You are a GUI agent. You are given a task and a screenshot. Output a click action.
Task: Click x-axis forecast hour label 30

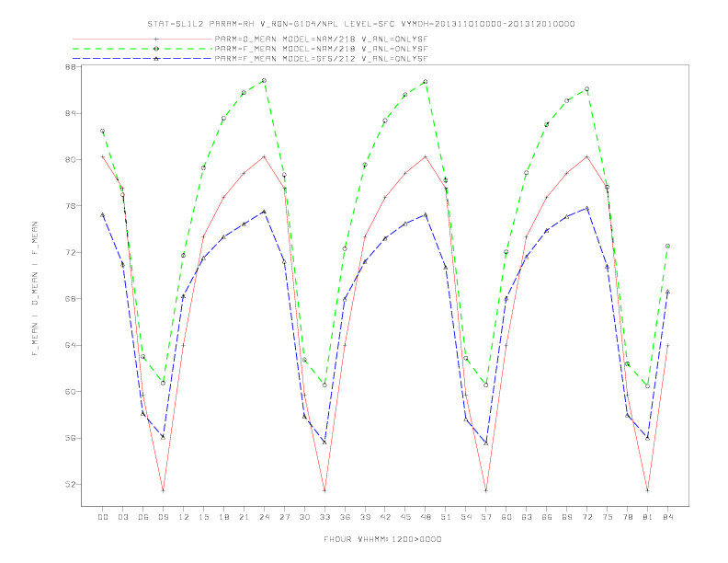point(304,517)
